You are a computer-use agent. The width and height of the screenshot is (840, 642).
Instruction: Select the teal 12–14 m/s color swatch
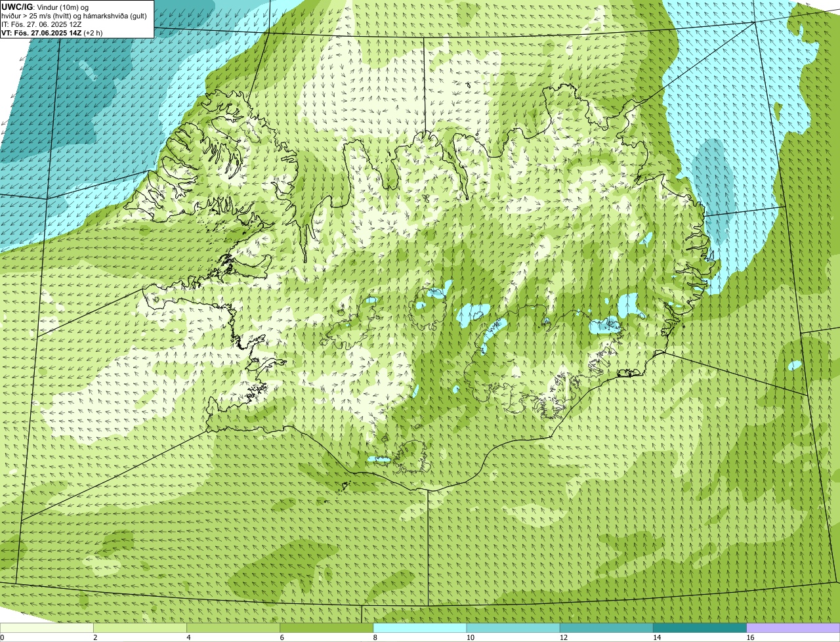point(606,628)
